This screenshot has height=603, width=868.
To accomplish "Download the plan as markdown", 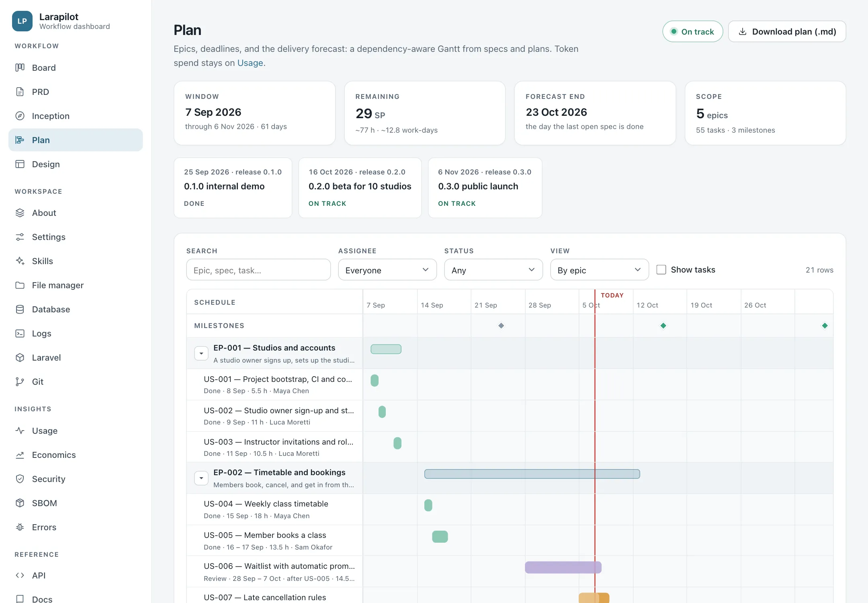I will (x=787, y=31).
